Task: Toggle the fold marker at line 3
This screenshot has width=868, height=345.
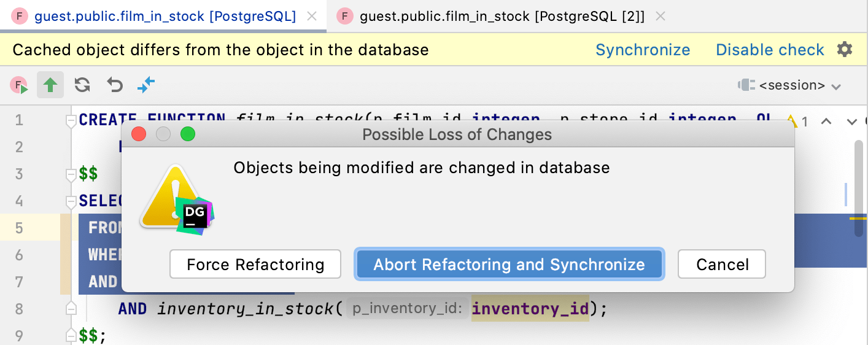Action: click(71, 174)
